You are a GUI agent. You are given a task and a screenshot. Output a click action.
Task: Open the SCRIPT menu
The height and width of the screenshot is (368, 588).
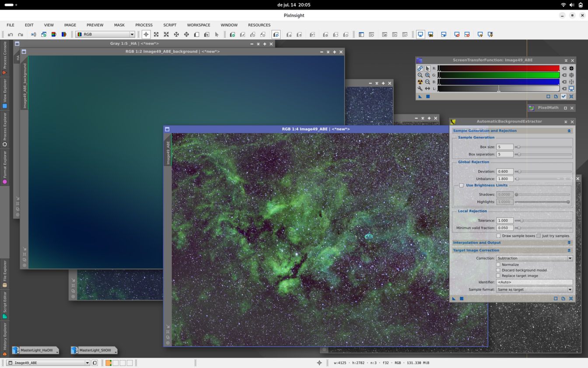tap(170, 25)
